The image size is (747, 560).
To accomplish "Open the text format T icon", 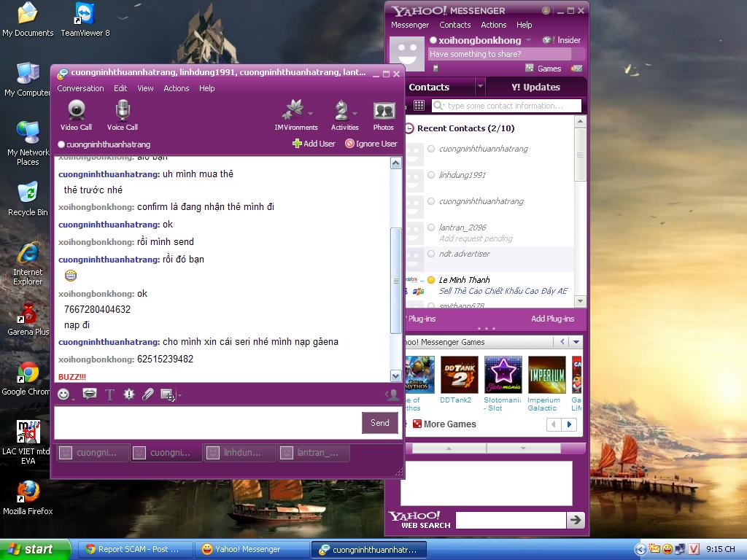I will [x=109, y=394].
